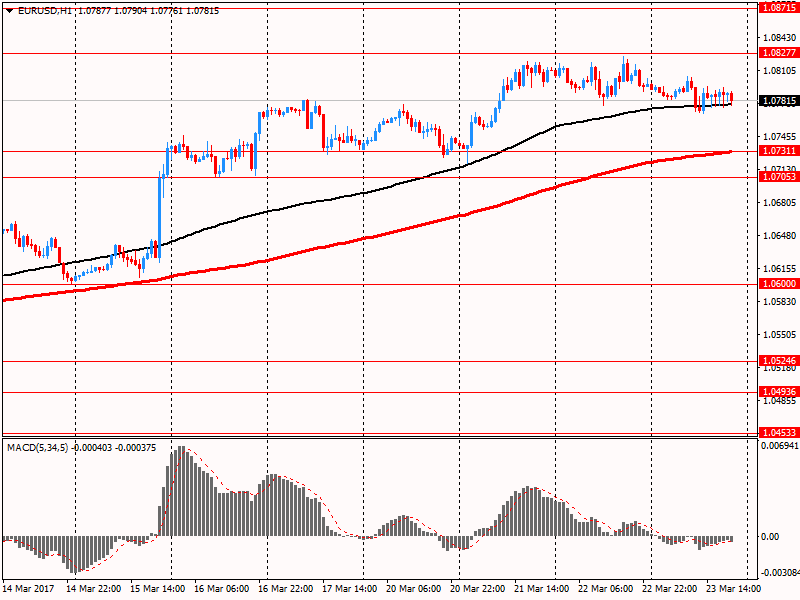Select the EURUSD,H1 chart title text

click(45, 11)
